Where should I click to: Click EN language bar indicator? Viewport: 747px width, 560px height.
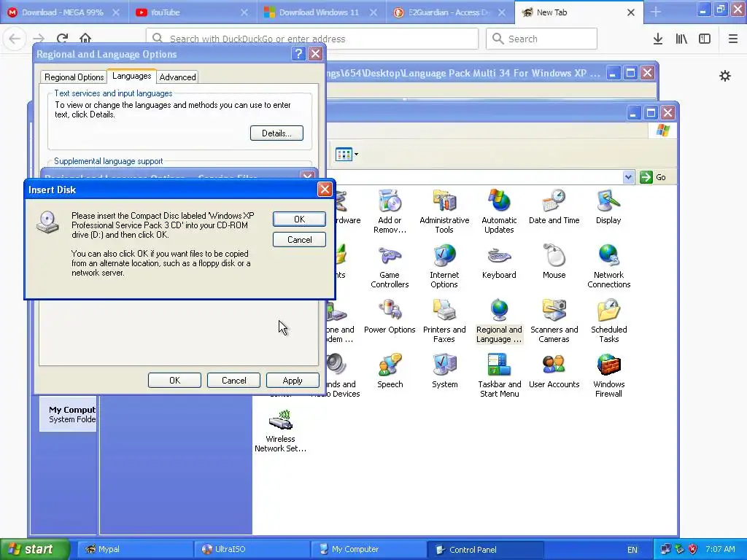(x=632, y=550)
